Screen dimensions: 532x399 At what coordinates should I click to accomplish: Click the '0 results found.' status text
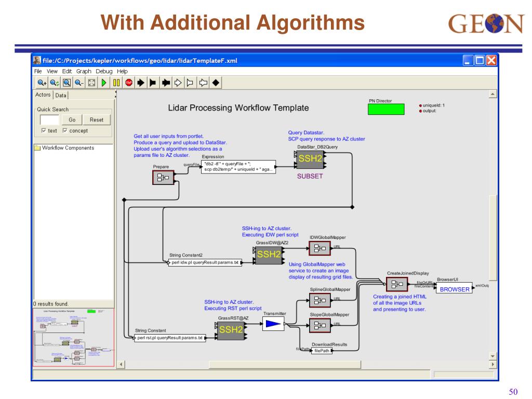click(x=51, y=304)
